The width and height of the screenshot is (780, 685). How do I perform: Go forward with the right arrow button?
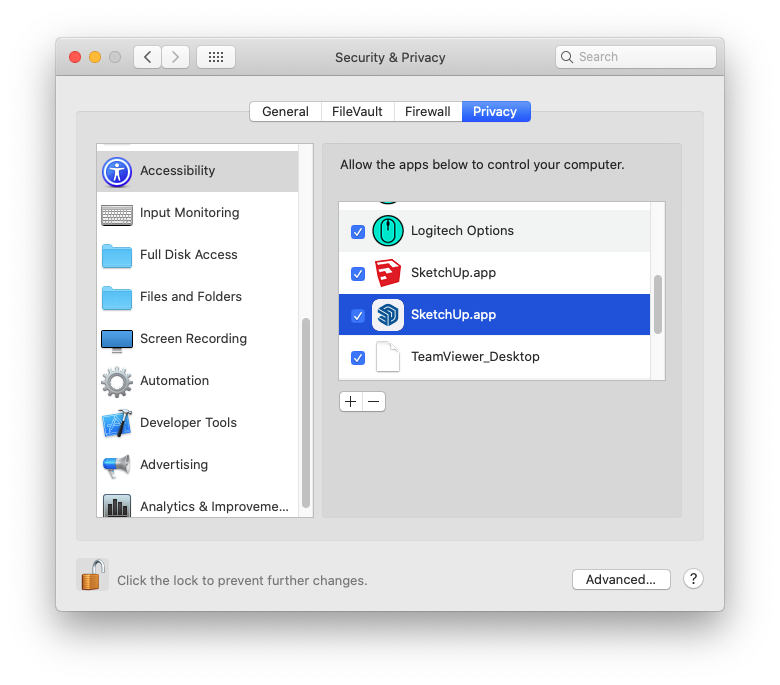coord(175,57)
